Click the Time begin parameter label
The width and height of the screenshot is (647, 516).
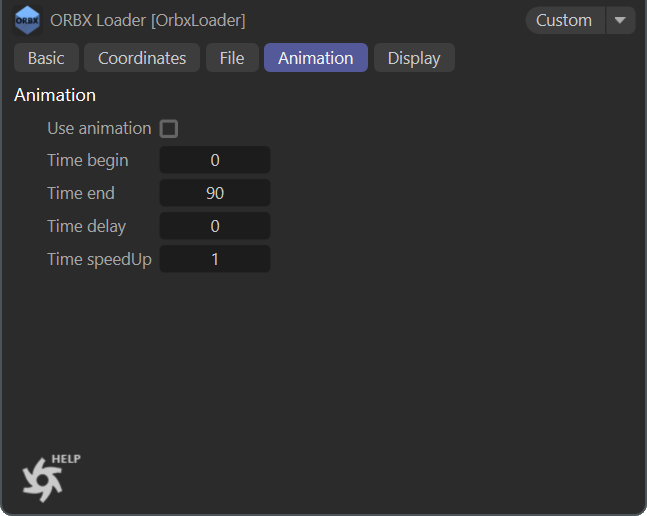88,160
